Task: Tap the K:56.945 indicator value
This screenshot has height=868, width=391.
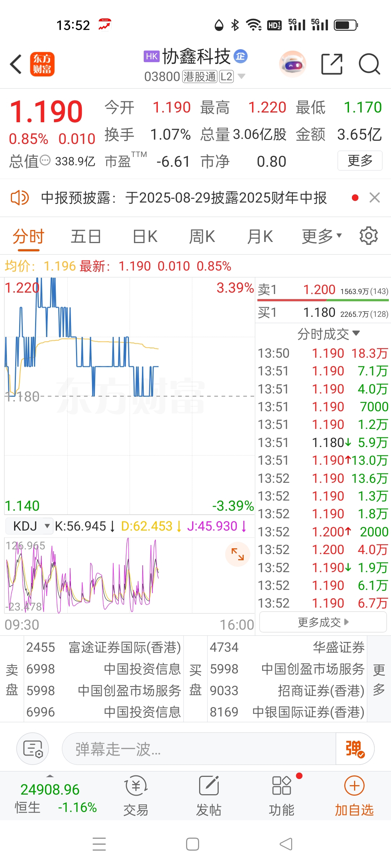Action: [x=85, y=526]
